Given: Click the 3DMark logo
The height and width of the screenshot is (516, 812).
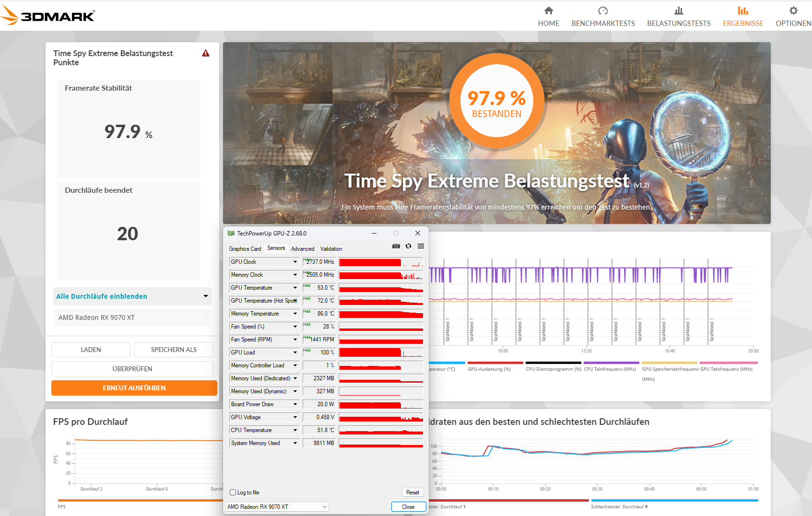Looking at the screenshot, I should click(48, 15).
